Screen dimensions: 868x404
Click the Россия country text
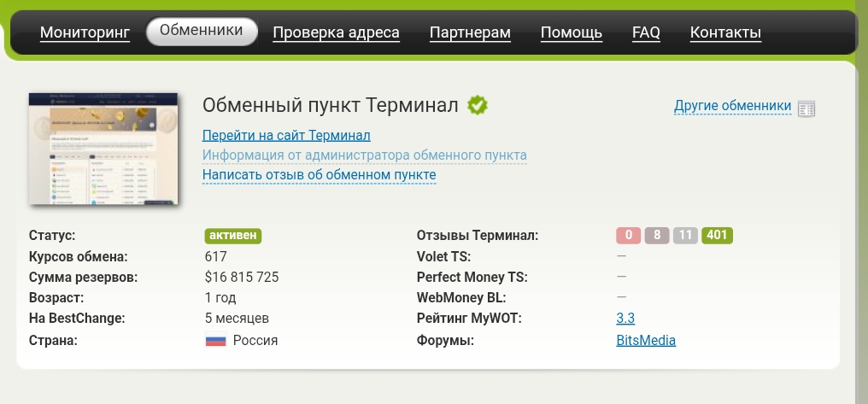point(255,340)
